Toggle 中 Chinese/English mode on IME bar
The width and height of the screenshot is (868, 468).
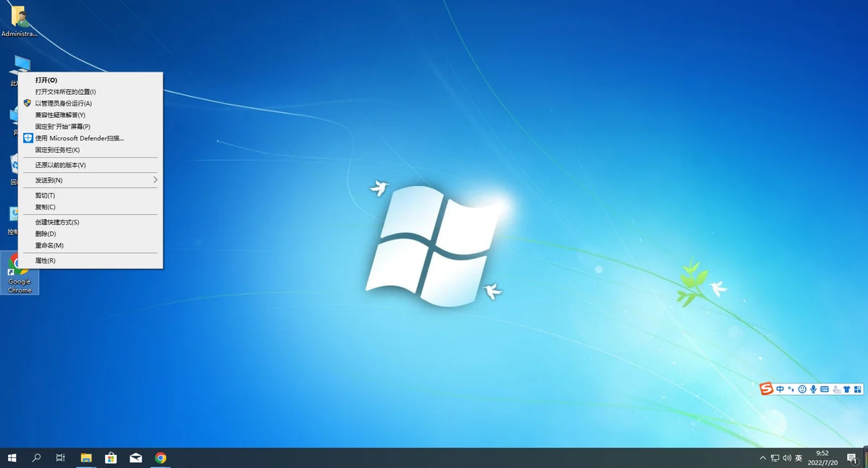click(x=780, y=389)
